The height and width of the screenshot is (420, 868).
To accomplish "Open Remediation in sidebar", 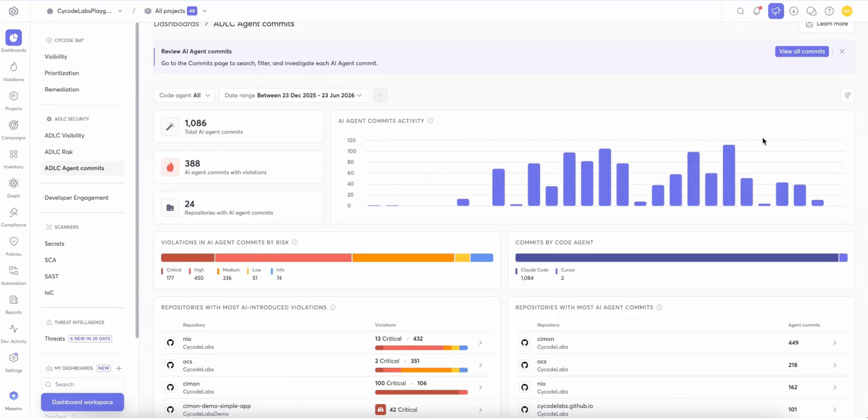I will 62,89.
